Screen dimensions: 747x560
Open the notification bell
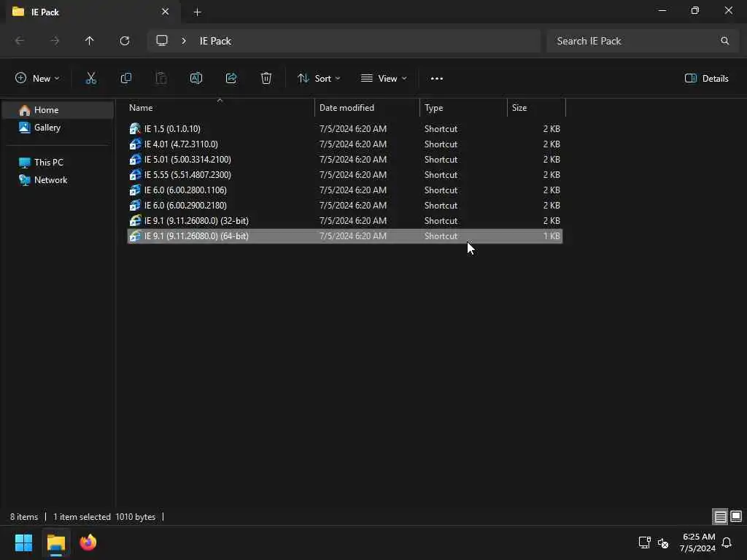click(x=727, y=542)
